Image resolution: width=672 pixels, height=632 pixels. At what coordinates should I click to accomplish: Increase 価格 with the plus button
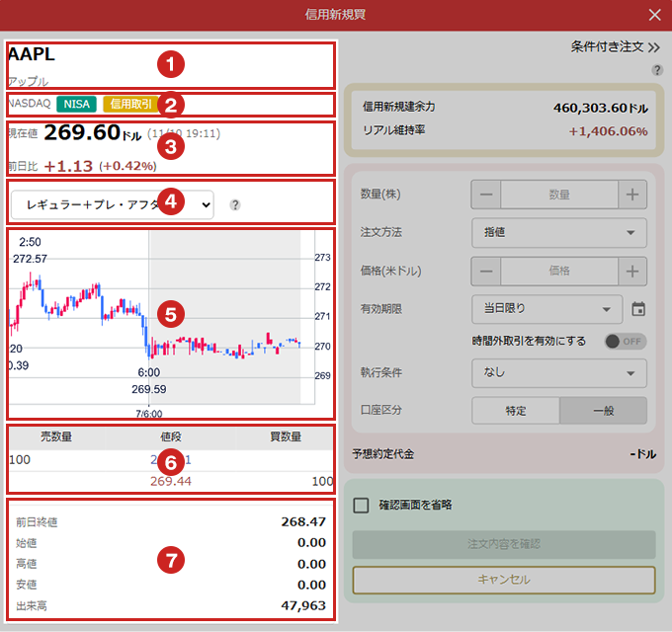pos(632,271)
